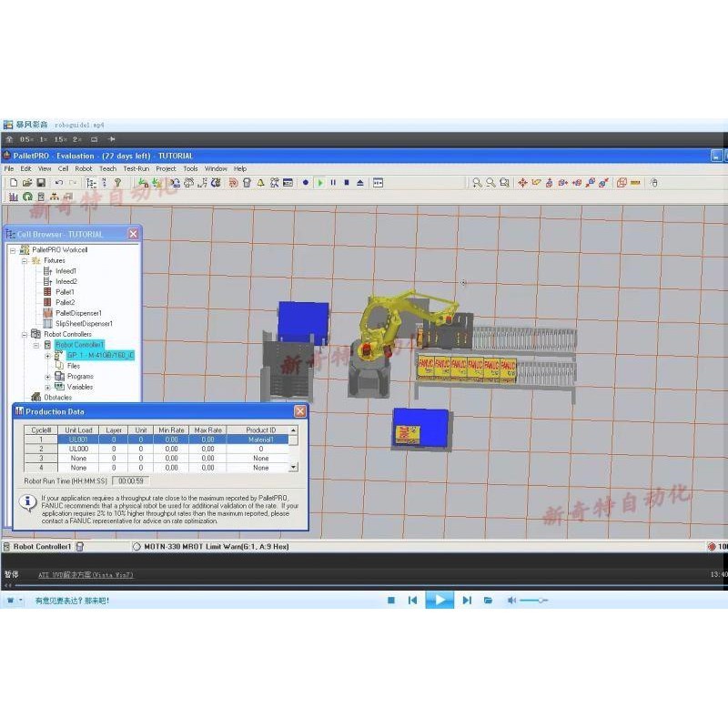This screenshot has height=728, width=728.
Task: Start simulation with green Run arrow
Action: point(320,183)
